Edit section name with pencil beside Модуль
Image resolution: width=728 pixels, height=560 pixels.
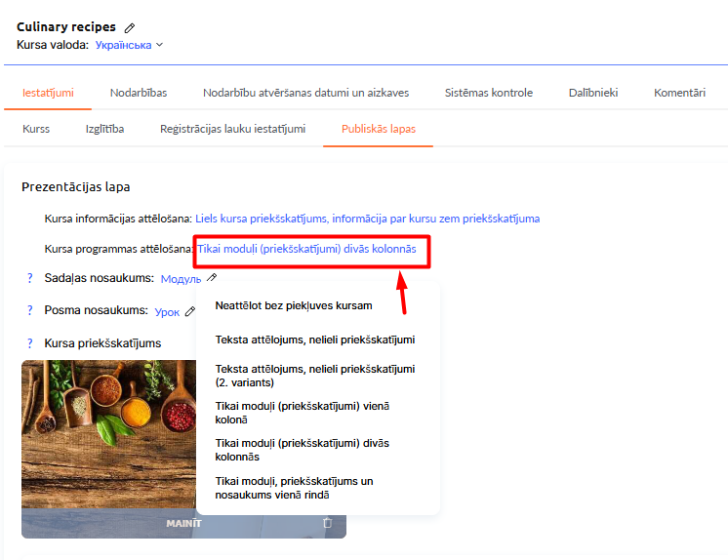pyautogui.click(x=212, y=278)
